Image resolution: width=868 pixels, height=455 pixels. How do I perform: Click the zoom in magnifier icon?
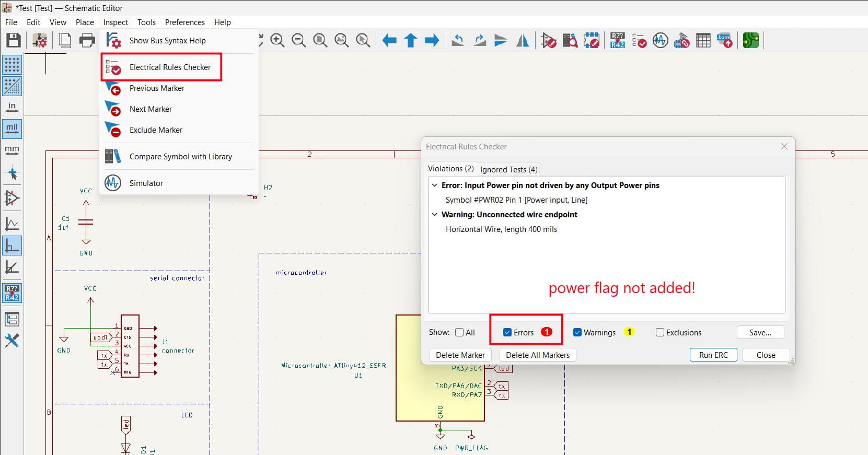click(277, 40)
